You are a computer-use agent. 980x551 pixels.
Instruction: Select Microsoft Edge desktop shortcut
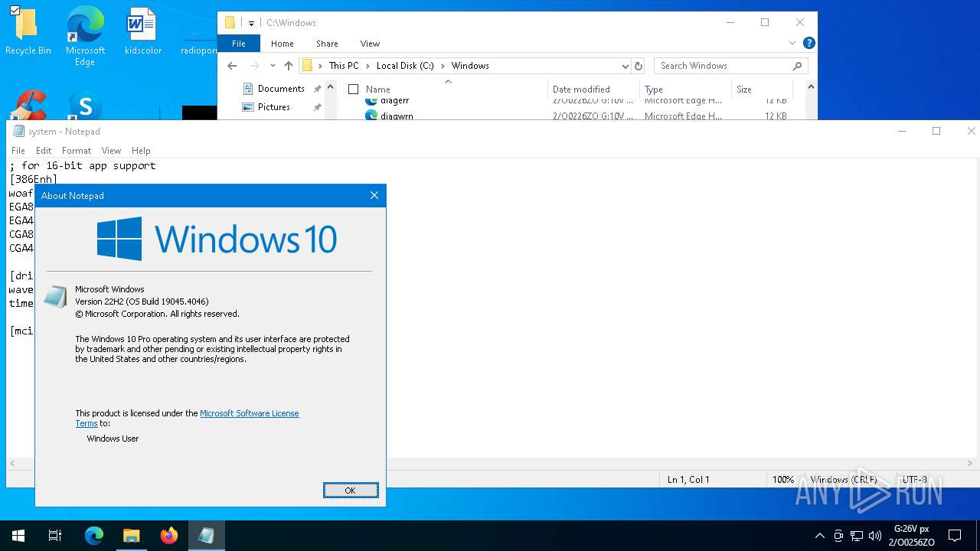(x=85, y=37)
